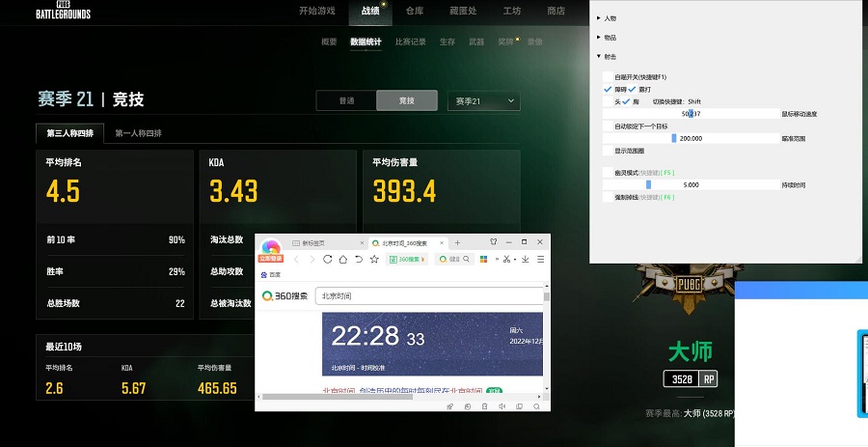Close the 北京时间_360搜索 browser tab
868x447 pixels.
pos(442,243)
